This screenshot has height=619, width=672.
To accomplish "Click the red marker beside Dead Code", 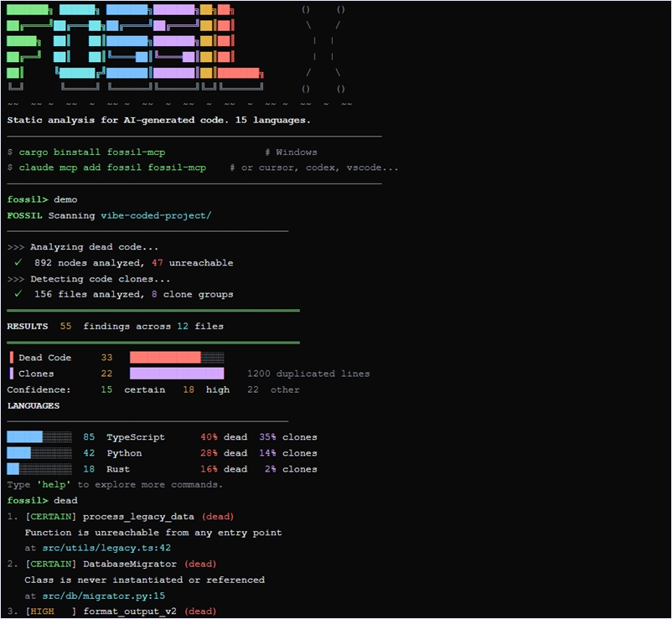I will pos(11,358).
